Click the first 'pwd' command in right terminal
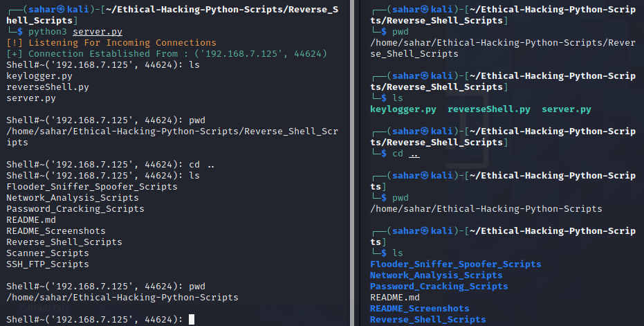 coord(401,32)
